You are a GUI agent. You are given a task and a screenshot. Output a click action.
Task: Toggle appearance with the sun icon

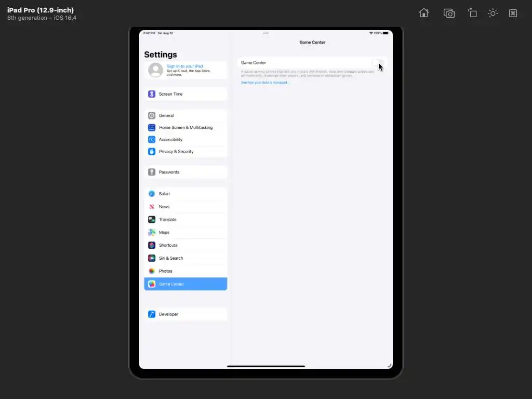coord(493,13)
